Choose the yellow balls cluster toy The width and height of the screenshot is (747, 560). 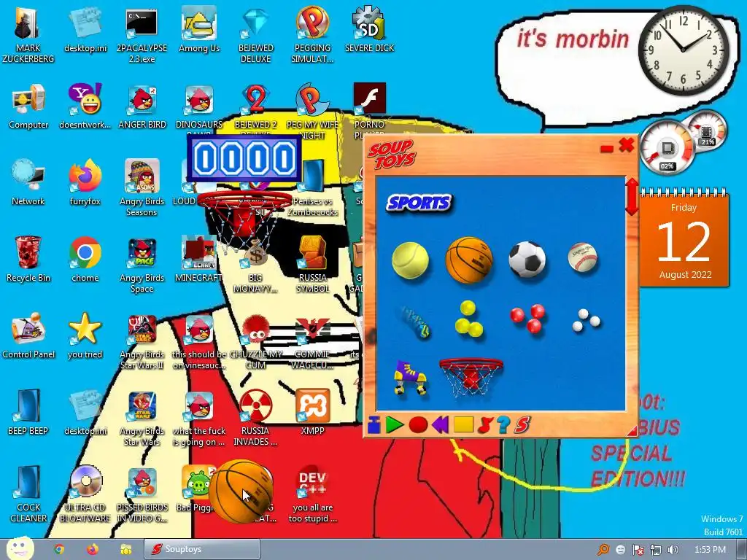tap(468, 319)
